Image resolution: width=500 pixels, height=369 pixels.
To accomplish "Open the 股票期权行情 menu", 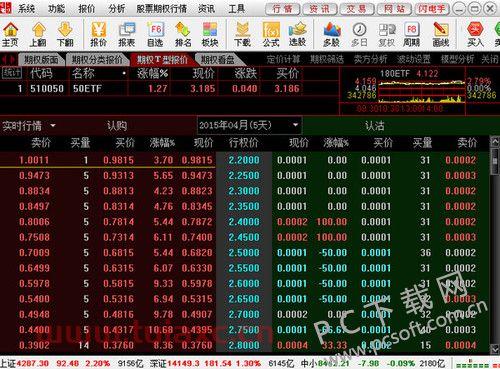I will coord(162,8).
